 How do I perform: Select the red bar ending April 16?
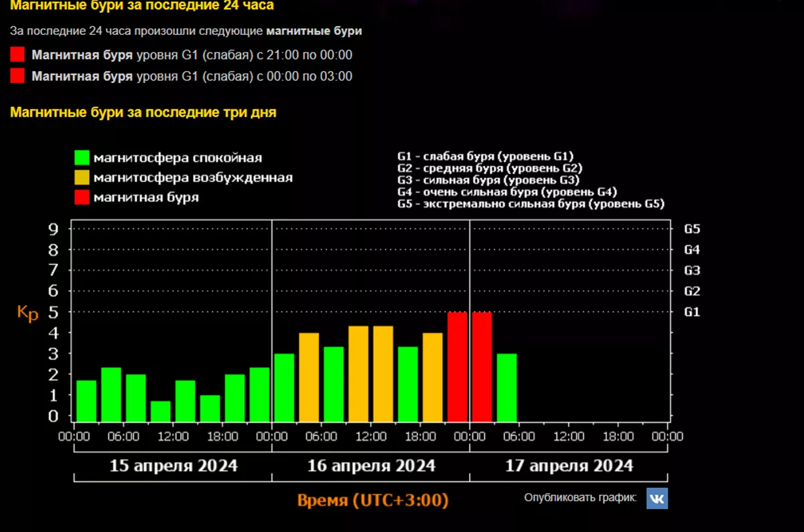point(458,367)
